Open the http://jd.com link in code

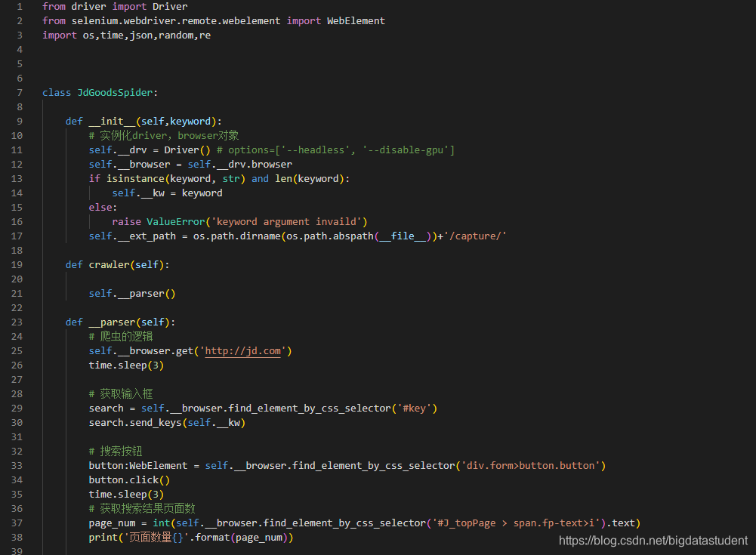(x=242, y=351)
